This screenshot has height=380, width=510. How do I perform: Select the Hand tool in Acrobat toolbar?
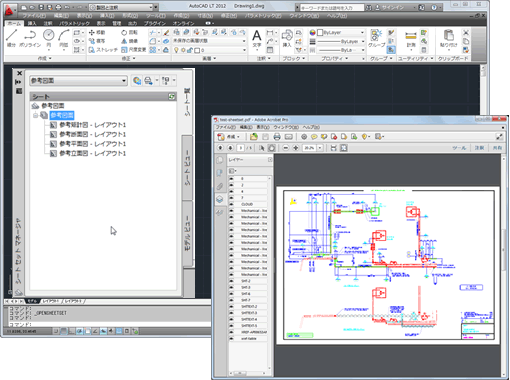point(272,148)
